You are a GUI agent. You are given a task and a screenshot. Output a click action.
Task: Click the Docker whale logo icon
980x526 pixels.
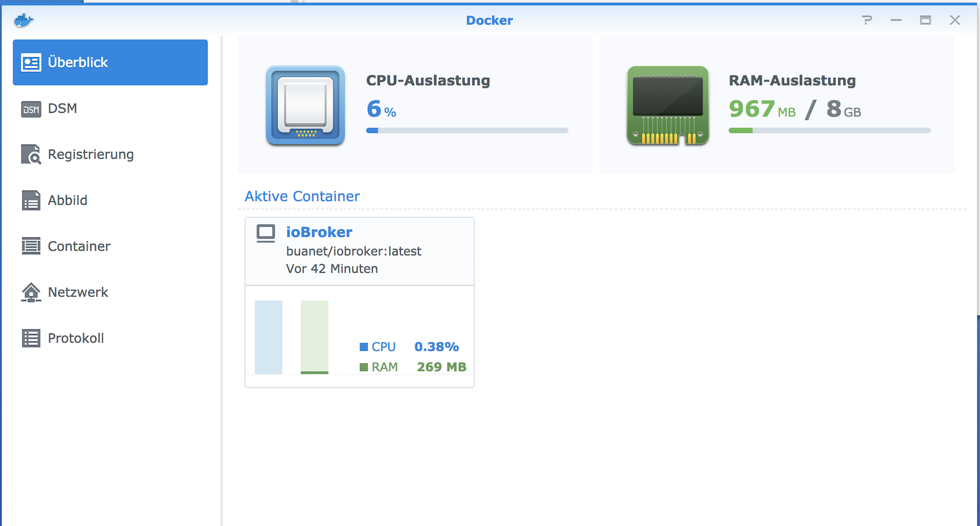(24, 21)
